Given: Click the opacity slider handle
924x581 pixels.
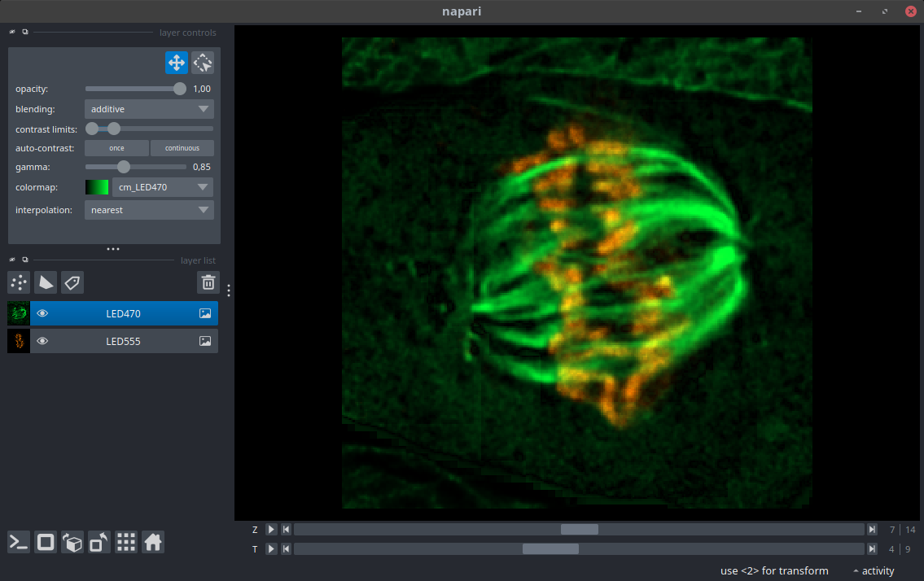Looking at the screenshot, I should point(180,89).
